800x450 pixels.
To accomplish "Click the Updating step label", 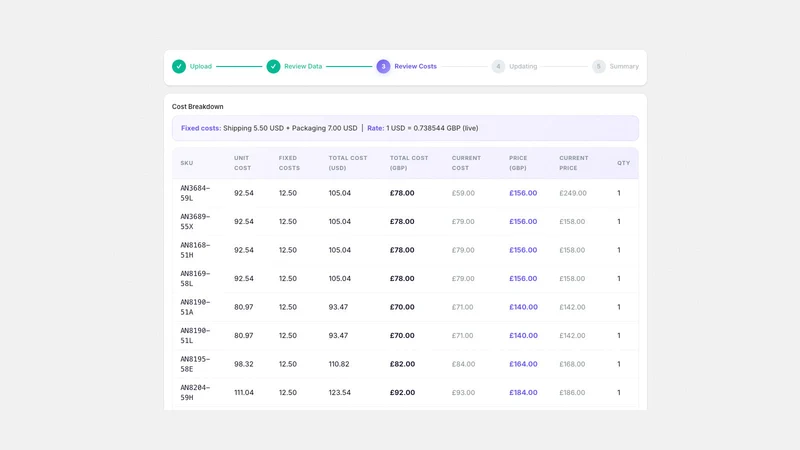I will click(x=523, y=66).
